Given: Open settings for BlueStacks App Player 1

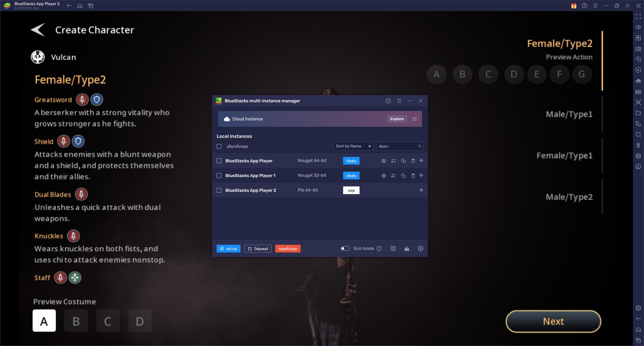Looking at the screenshot, I should [384, 176].
